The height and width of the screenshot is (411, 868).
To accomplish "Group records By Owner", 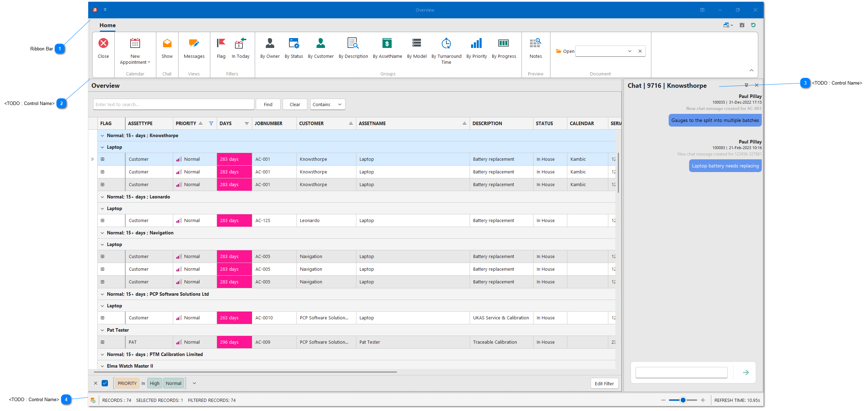I will pos(270,48).
